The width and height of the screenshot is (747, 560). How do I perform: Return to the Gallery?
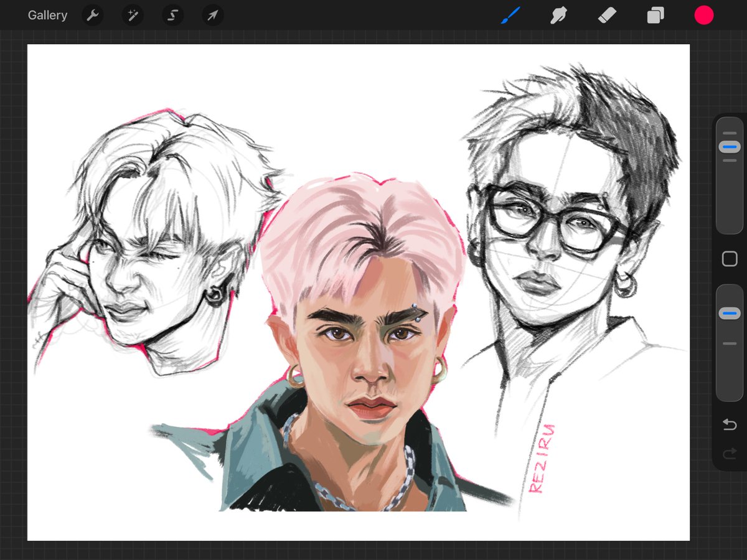point(47,16)
